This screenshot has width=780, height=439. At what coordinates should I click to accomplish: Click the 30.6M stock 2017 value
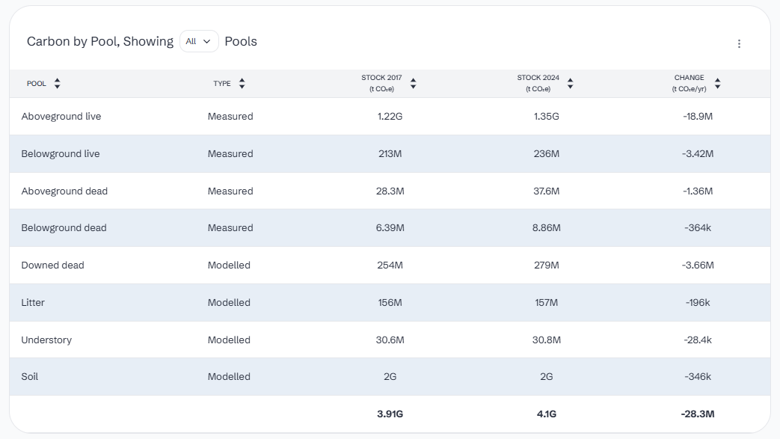tap(390, 340)
